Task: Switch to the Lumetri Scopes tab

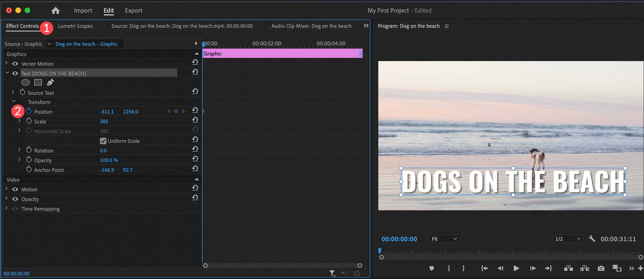Action: 75,26
